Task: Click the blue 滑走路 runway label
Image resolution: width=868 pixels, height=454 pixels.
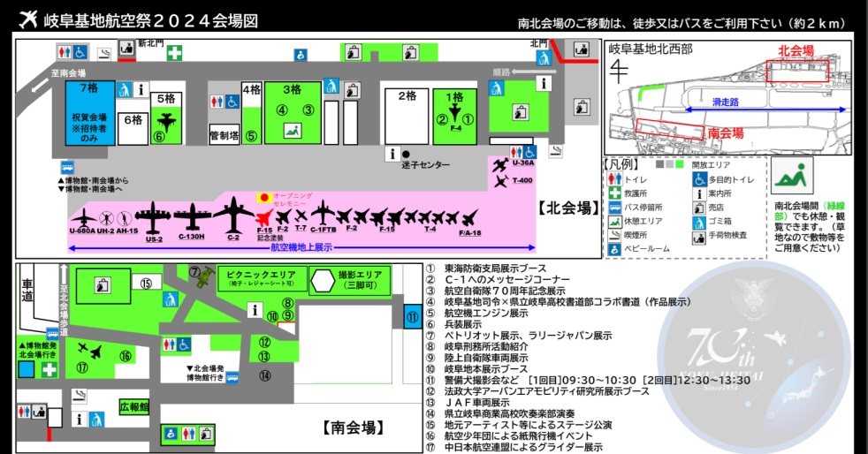Action: click(725, 102)
